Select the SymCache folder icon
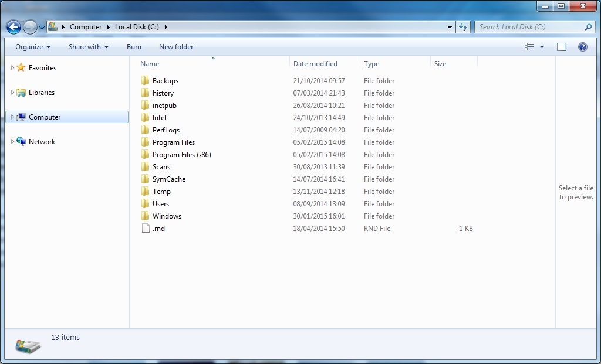This screenshot has width=601, height=364. coord(146,179)
